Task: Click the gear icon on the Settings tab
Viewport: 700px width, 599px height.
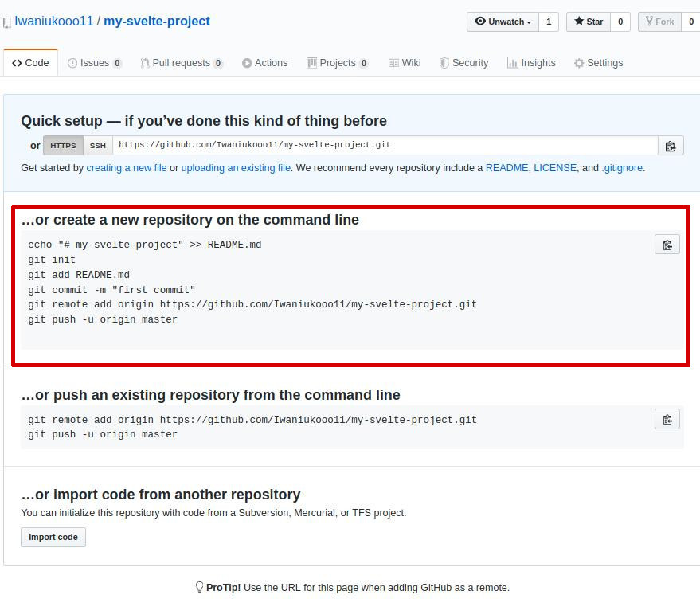Action: click(581, 62)
